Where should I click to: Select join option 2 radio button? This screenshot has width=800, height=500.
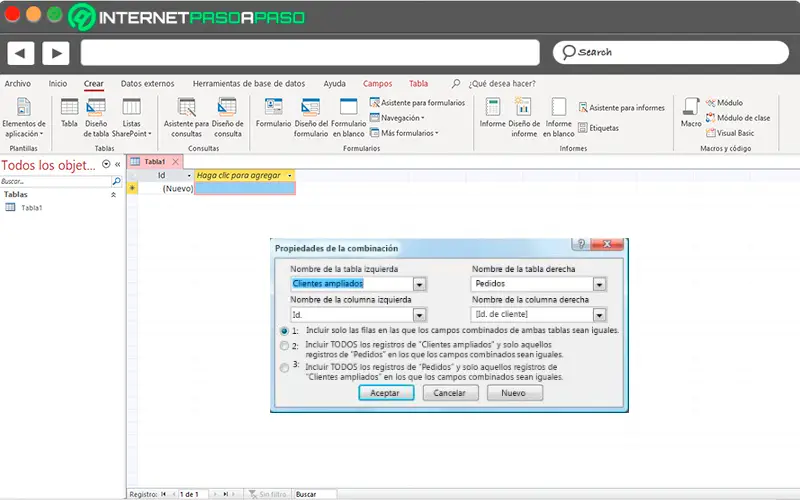tap(284, 345)
